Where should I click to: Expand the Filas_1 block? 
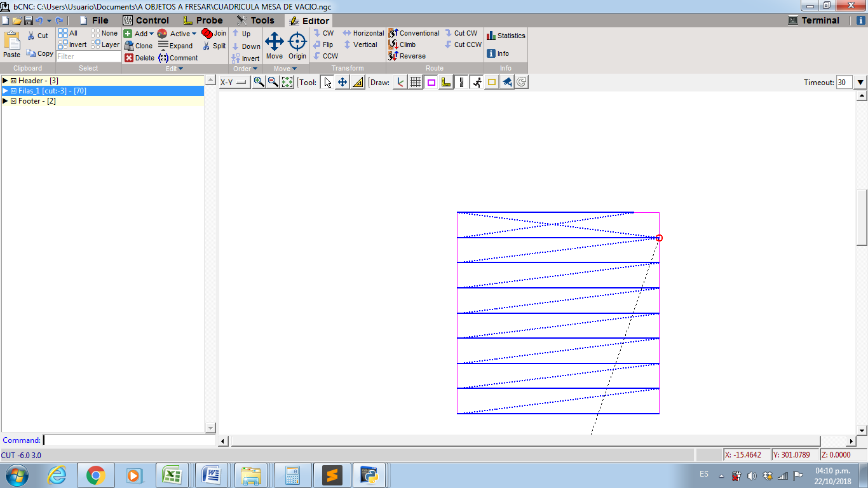click(x=5, y=91)
